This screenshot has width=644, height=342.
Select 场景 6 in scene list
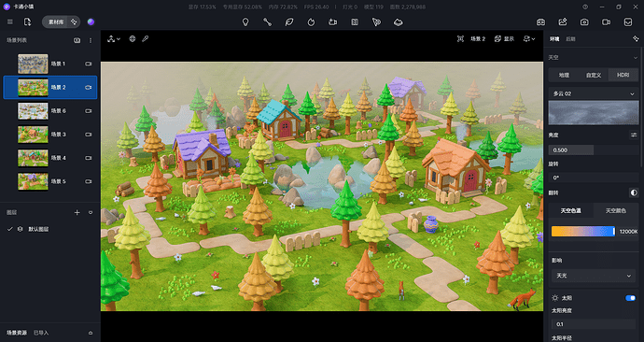click(x=50, y=111)
